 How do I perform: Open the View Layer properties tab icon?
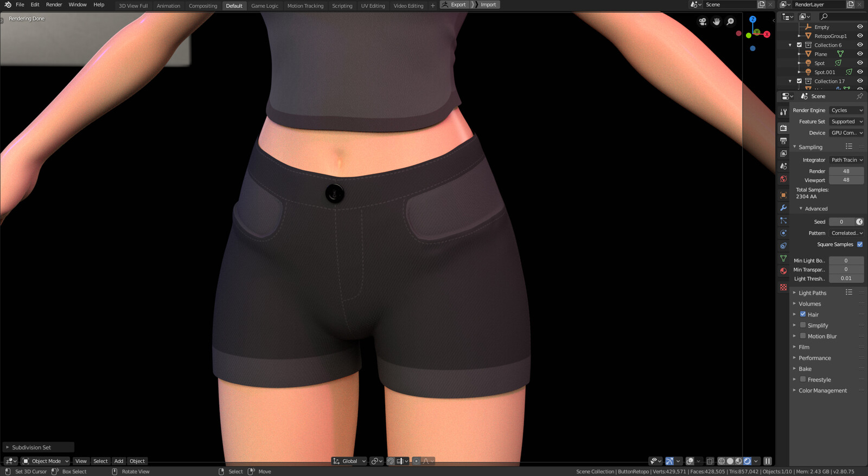pyautogui.click(x=783, y=153)
